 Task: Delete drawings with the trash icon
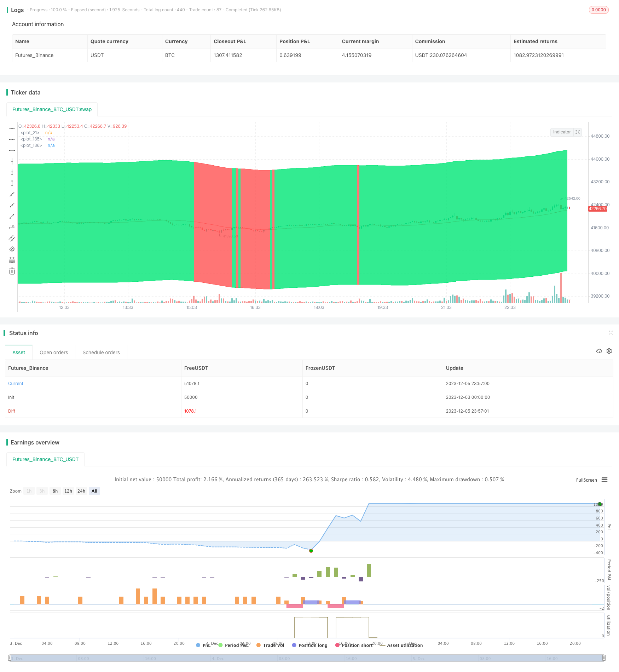click(12, 271)
